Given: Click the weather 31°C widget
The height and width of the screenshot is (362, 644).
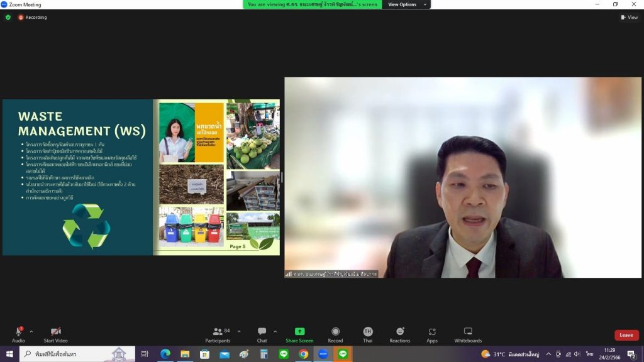Looking at the screenshot, I should pyautogui.click(x=509, y=354).
